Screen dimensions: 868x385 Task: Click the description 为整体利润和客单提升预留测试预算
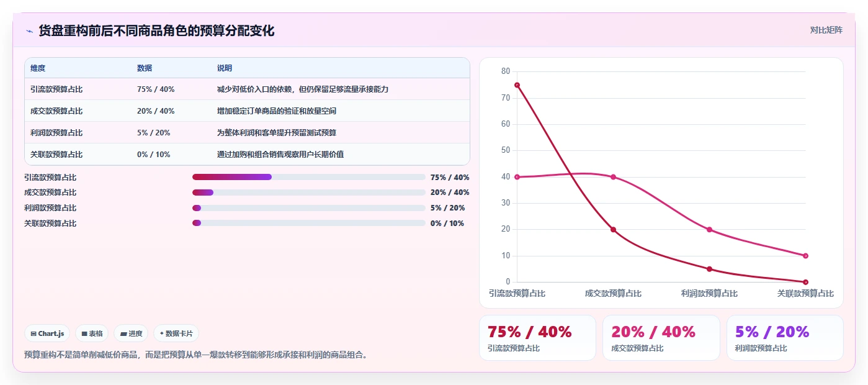(x=277, y=133)
